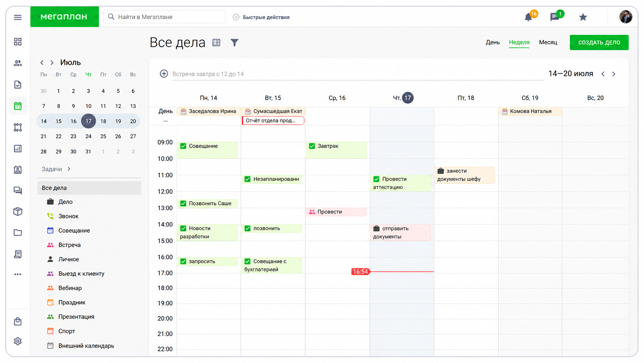The image size is (644, 363).
Task: Click the СОЗДАТЬ ДЕЛО button
Action: [599, 42]
